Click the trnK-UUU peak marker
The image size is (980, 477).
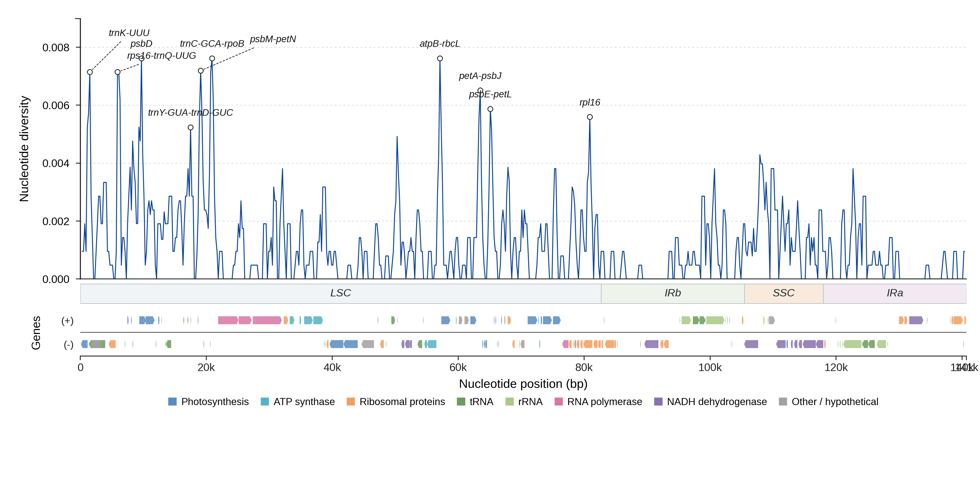[90, 72]
